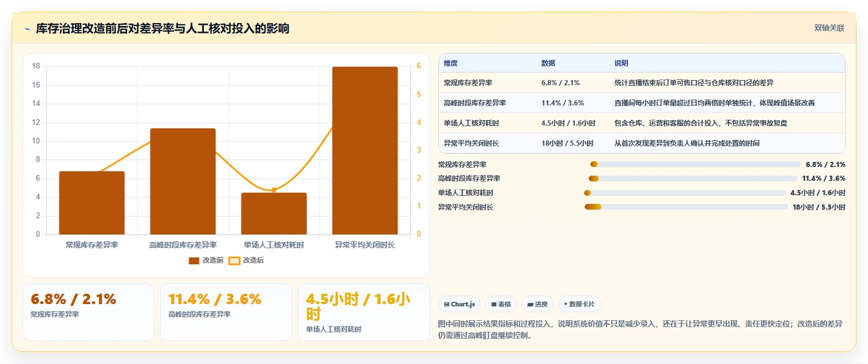The image size is (868, 364).
Task: Click the 双轴关联 label in the header
Action: coord(829,28)
